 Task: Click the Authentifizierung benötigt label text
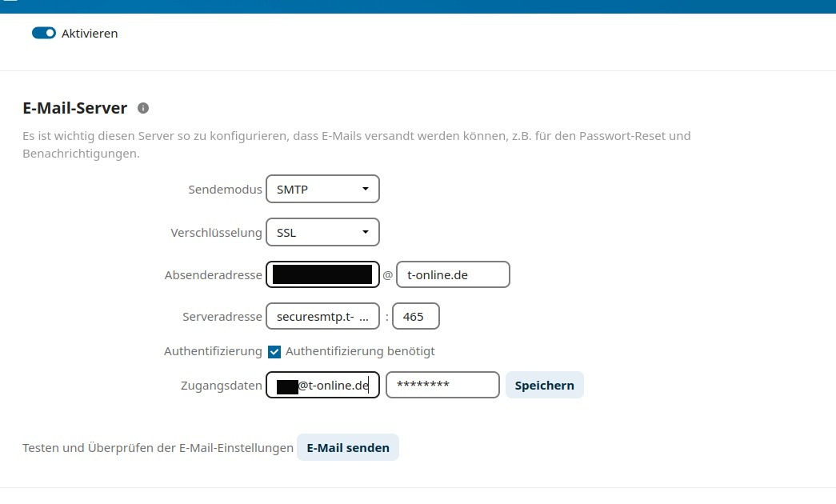click(360, 351)
